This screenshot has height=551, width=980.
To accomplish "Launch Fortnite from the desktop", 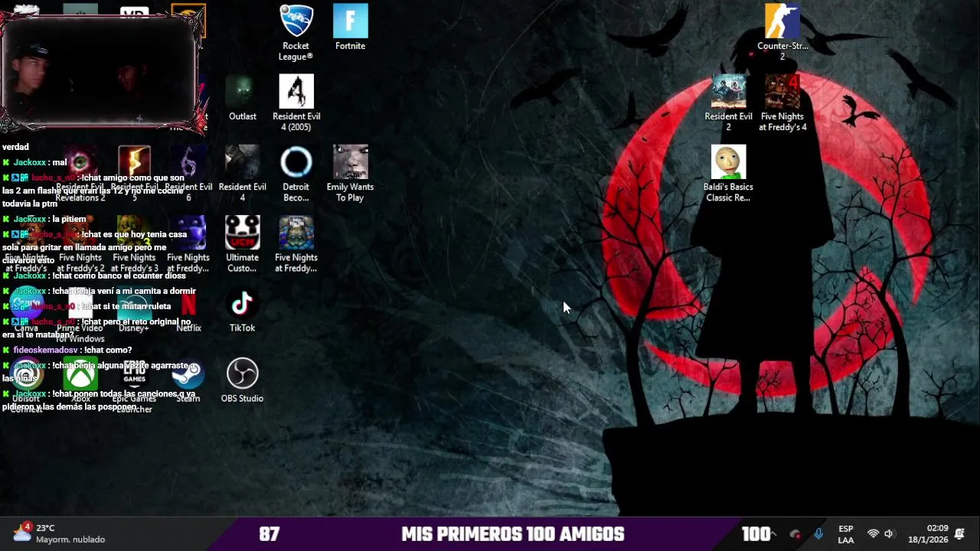I will point(350,28).
